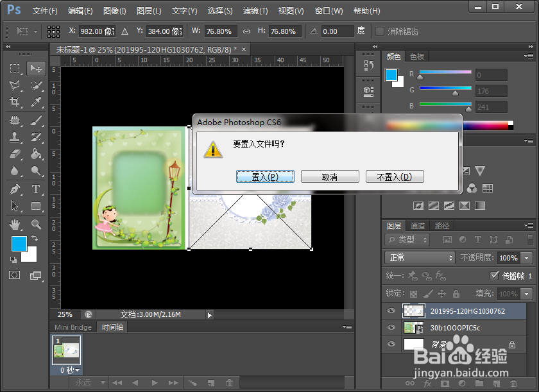Click the 取消 button in dialog
Screen dimensions: 539x392
(x=330, y=176)
